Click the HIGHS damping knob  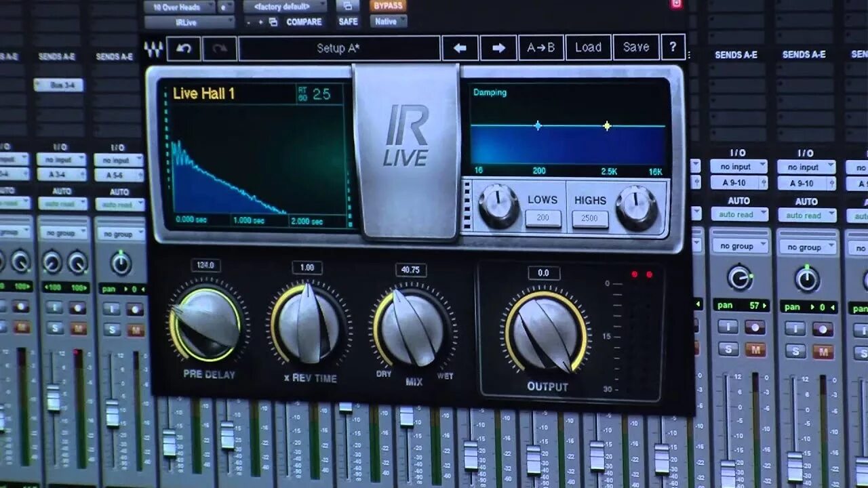pyautogui.click(x=637, y=208)
